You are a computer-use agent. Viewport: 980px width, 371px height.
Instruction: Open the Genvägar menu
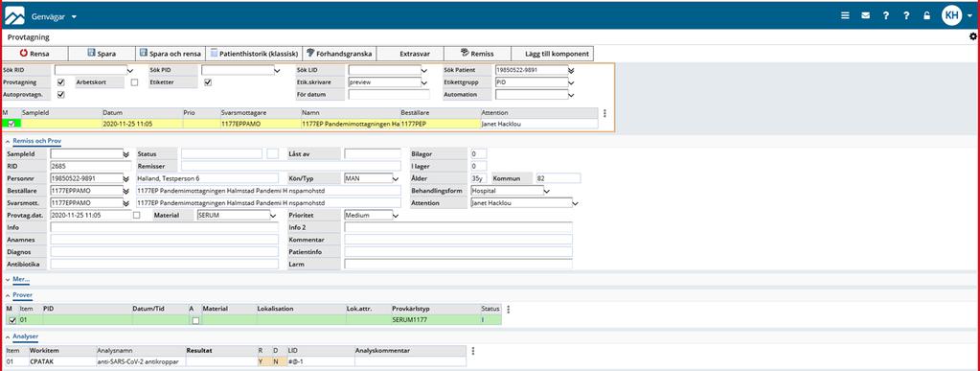(54, 16)
